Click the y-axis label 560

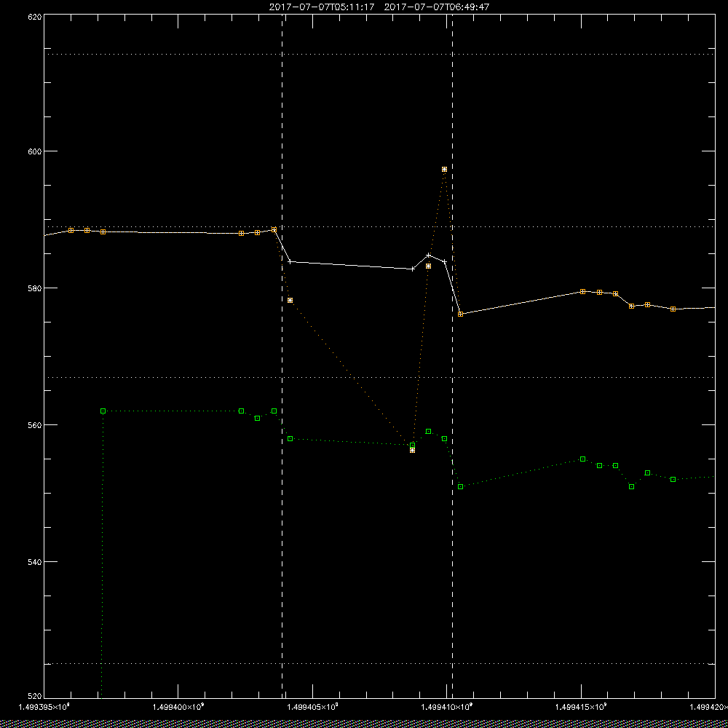pos(35,424)
